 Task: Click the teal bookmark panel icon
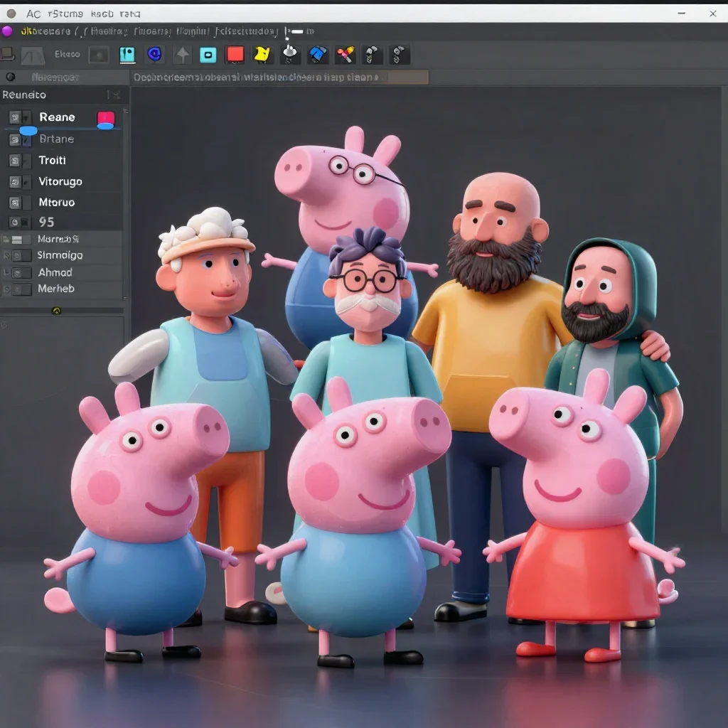[127, 55]
